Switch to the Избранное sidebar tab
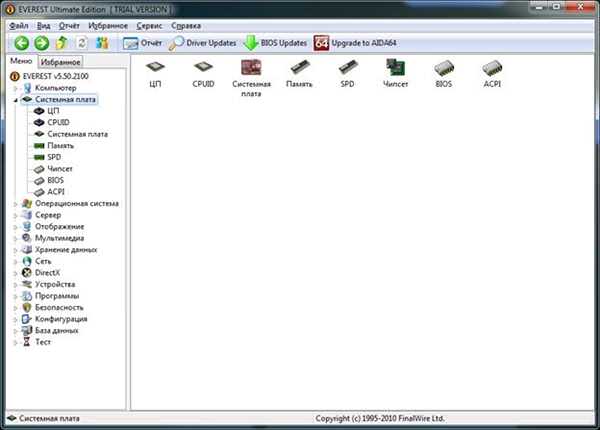The width and height of the screenshot is (600, 430). (x=60, y=62)
